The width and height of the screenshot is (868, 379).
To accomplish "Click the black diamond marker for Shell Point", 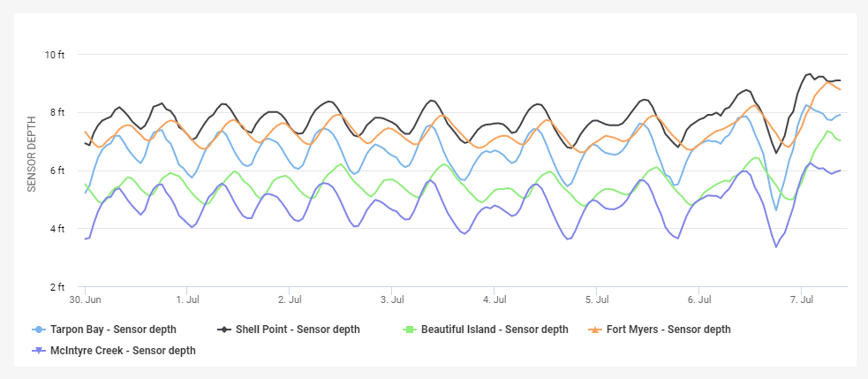I will [x=223, y=330].
